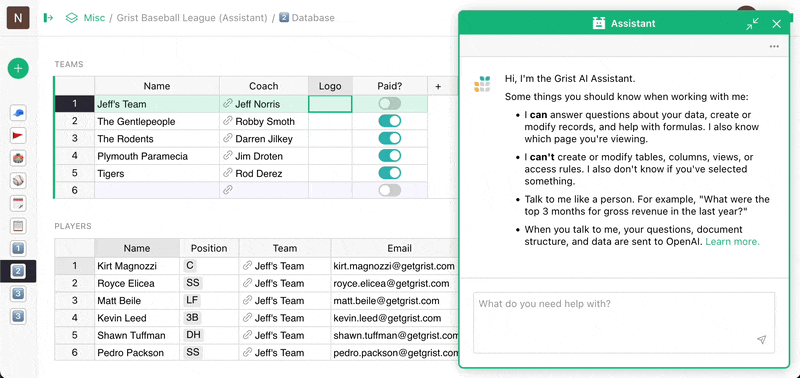Click the N workspace avatar icon
The image size is (800, 378).
click(x=18, y=18)
